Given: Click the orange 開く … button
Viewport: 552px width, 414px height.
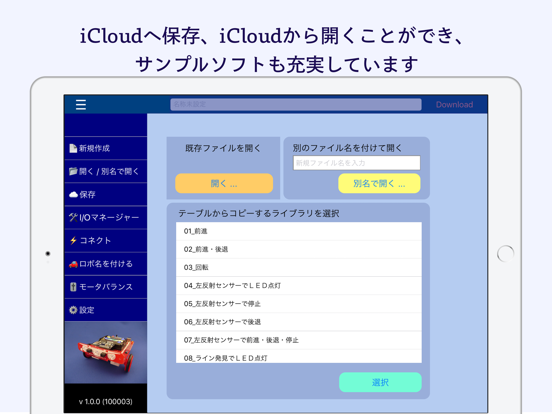Looking at the screenshot, I should point(224,183).
